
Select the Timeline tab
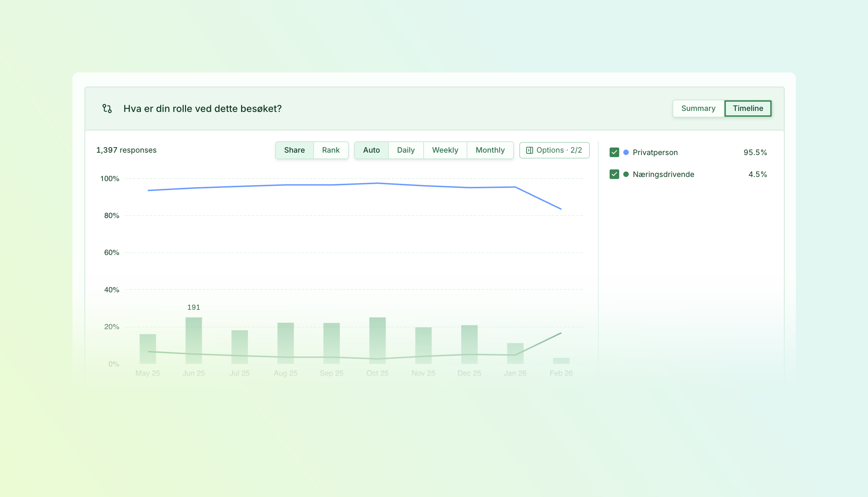click(x=748, y=109)
